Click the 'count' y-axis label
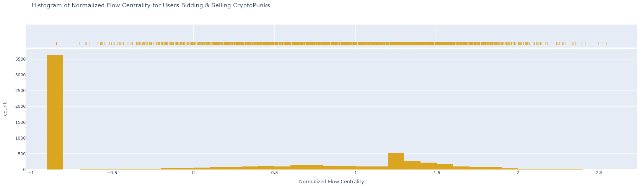 click(5, 109)
